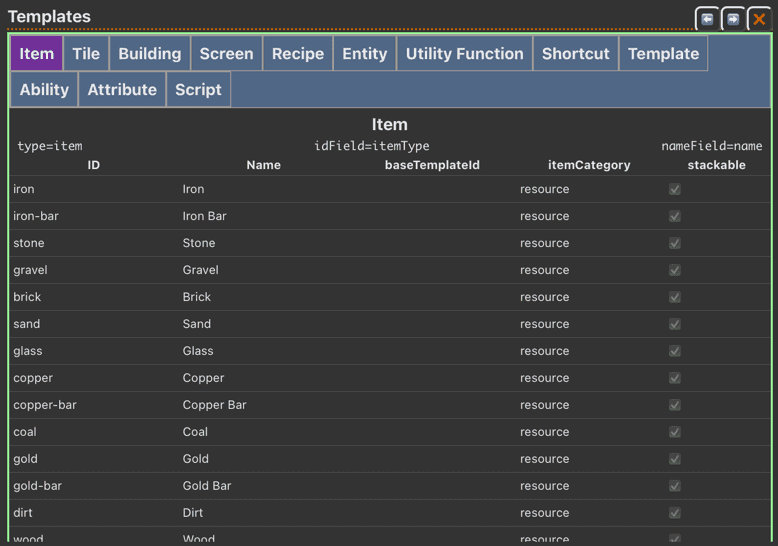Screen dimensions: 778x546
Task: Click the back arrow navigation icon
Action: click(707, 19)
